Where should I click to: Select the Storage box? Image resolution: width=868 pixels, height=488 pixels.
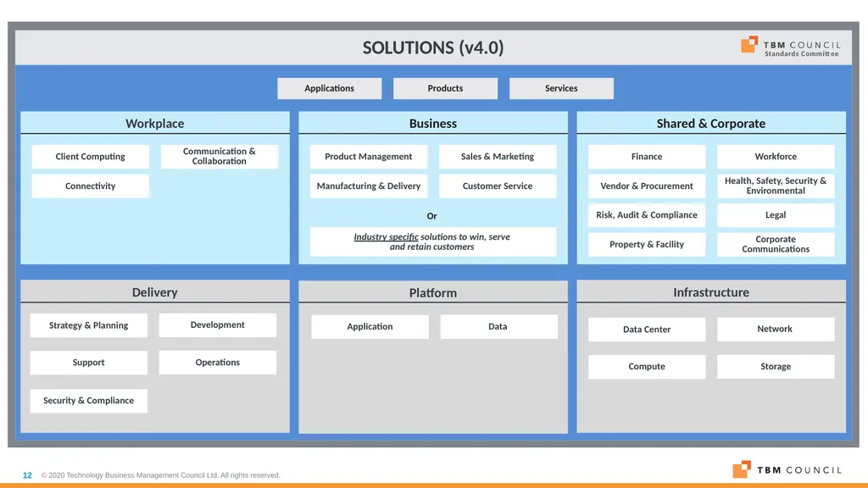pos(776,367)
